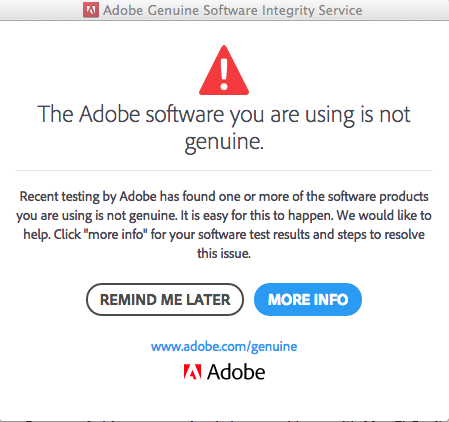Click empty title bar area left of Adobe icon
Image resolution: width=449 pixels, height=422 pixels.
point(41,10)
